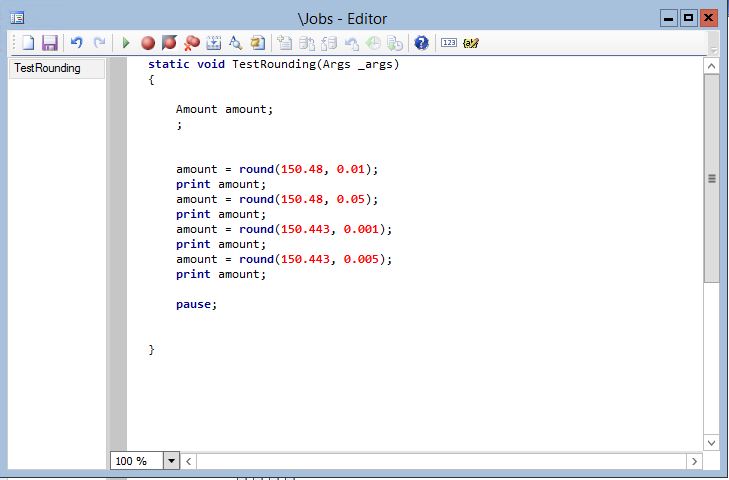Click the vertical scrollbar thumb

(712, 178)
